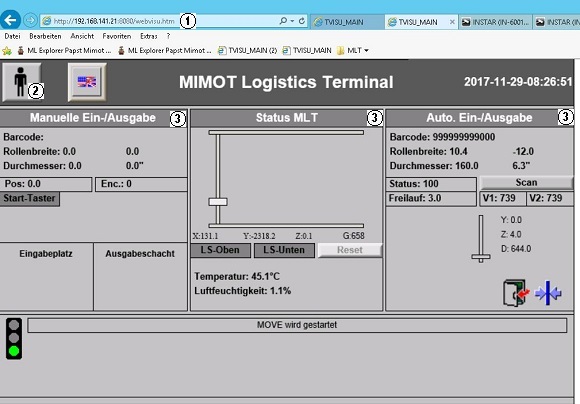Viewport: 580px width, 404px height.
Task: Click the MLT carriage slider block
Action: click(218, 202)
